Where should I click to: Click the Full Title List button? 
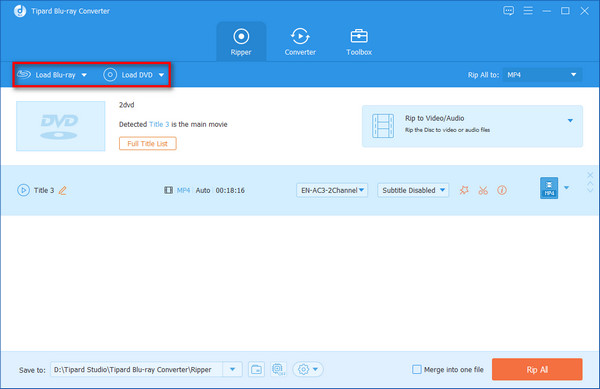coord(148,144)
